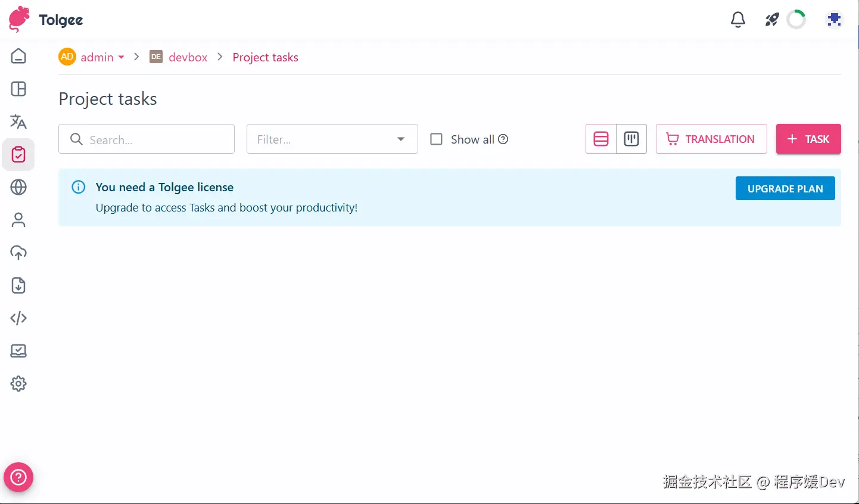The width and height of the screenshot is (859, 504).
Task: Open the user avatar menu
Action: pos(834,20)
